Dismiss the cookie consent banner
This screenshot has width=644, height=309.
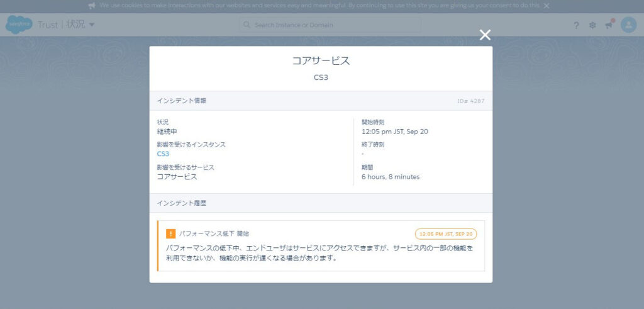[547, 6]
